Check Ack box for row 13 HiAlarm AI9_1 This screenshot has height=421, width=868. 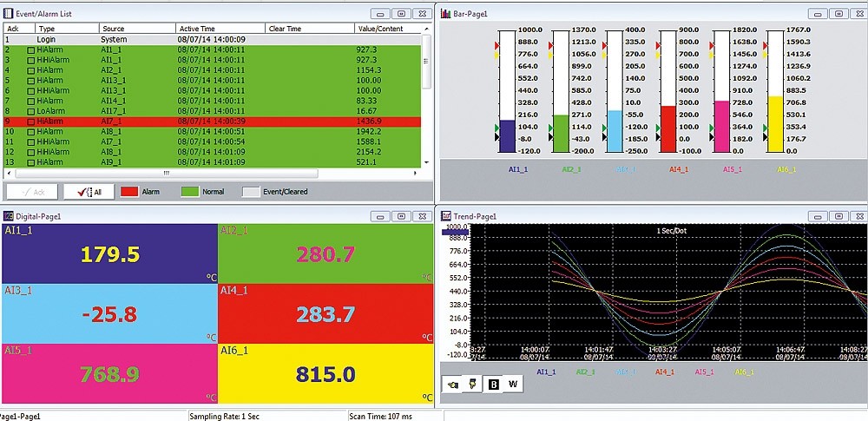pyautogui.click(x=31, y=162)
